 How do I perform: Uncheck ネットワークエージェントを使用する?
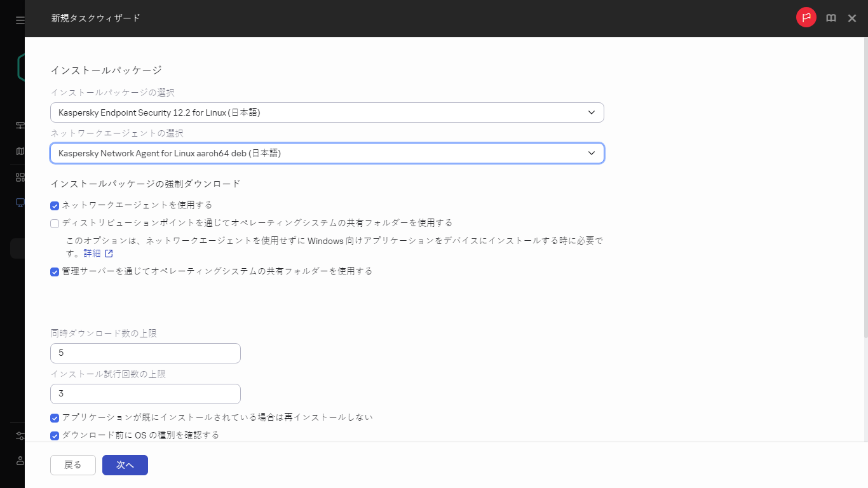[x=54, y=205]
